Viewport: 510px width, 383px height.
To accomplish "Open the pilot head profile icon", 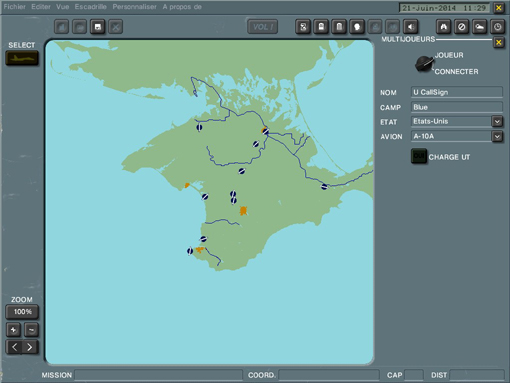I will [357, 27].
